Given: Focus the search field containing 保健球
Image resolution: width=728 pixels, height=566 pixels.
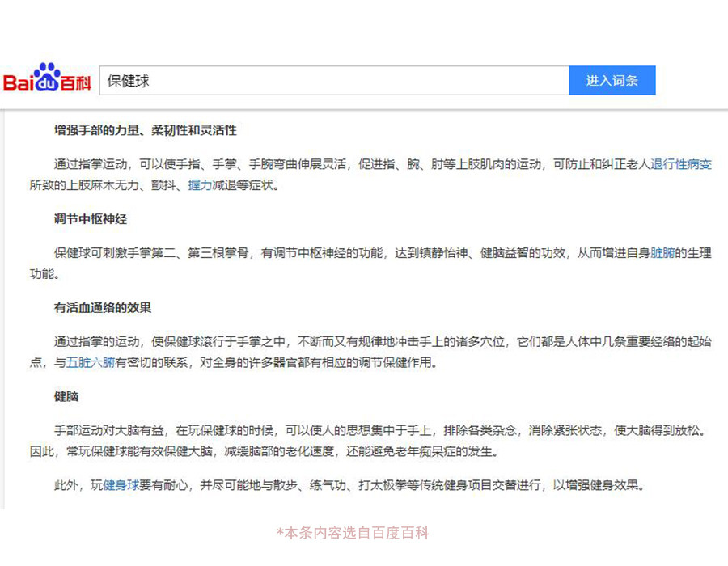Looking at the screenshot, I should click(334, 81).
